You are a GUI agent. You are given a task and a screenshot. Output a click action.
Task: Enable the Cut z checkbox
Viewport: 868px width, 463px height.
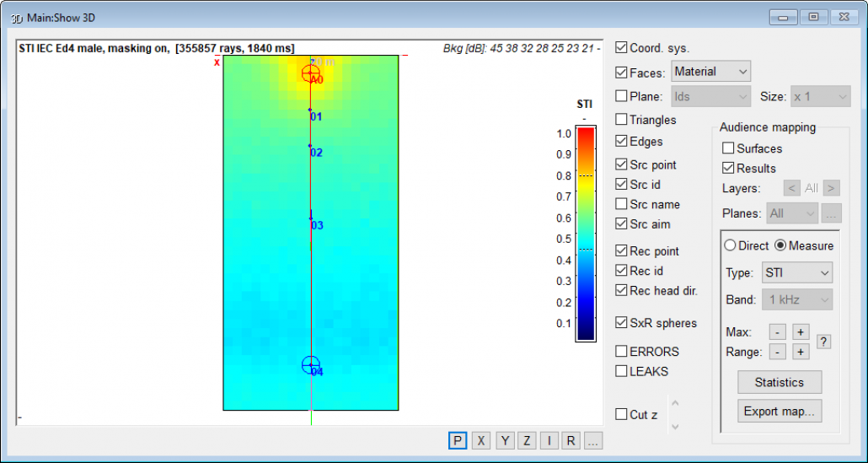[621, 414]
